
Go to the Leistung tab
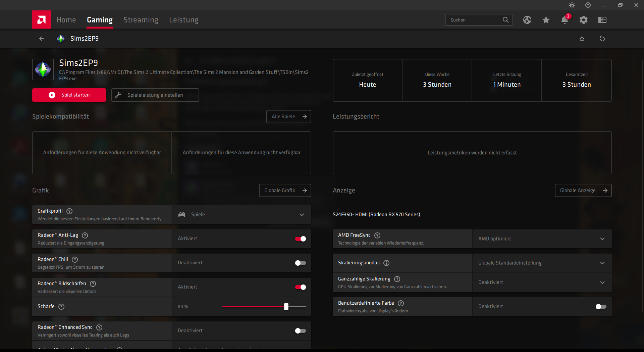(183, 20)
